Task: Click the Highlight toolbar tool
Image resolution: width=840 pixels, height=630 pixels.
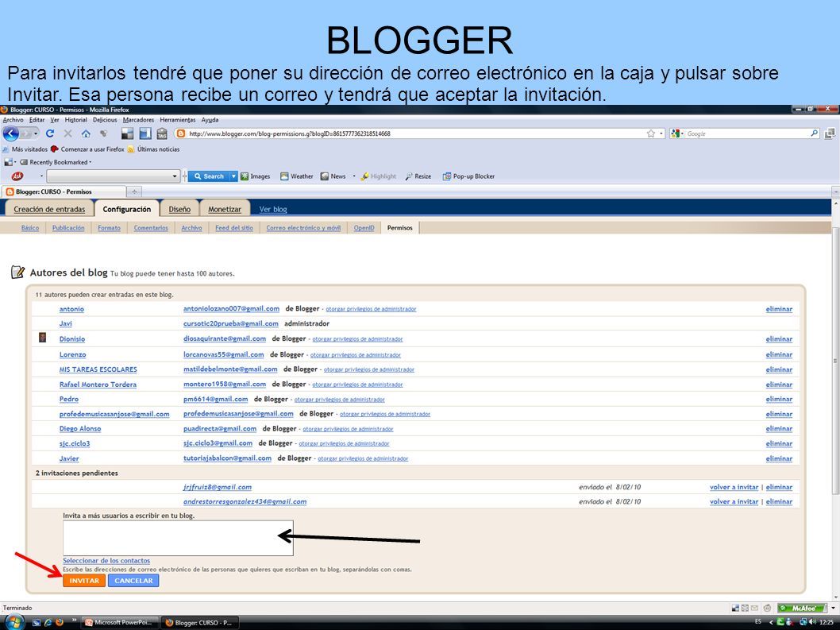Action: tap(378, 176)
